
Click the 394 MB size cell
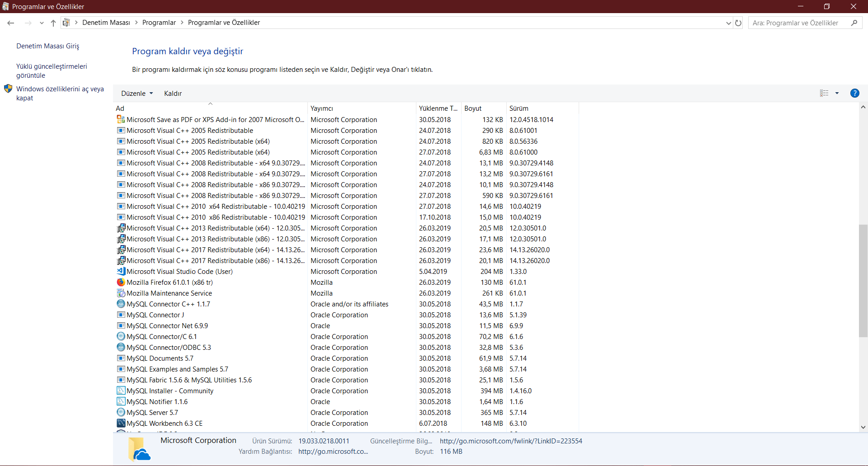click(x=492, y=391)
